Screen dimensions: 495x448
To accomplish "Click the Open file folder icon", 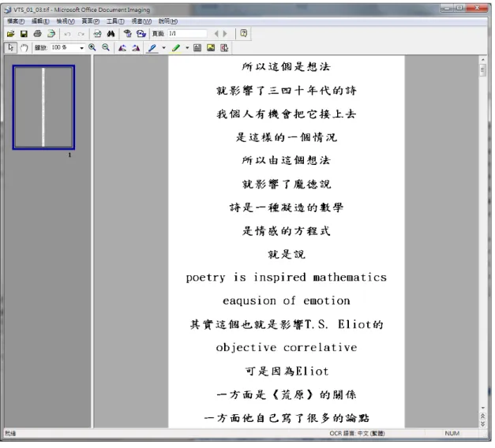I will tap(11, 34).
